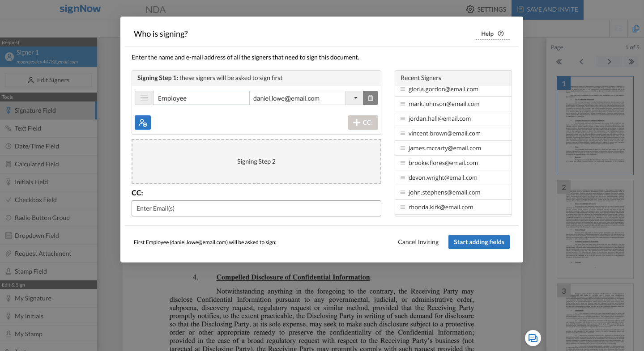Open the SETTINGS menu
This screenshot has width=644, height=351.
coord(486,9)
